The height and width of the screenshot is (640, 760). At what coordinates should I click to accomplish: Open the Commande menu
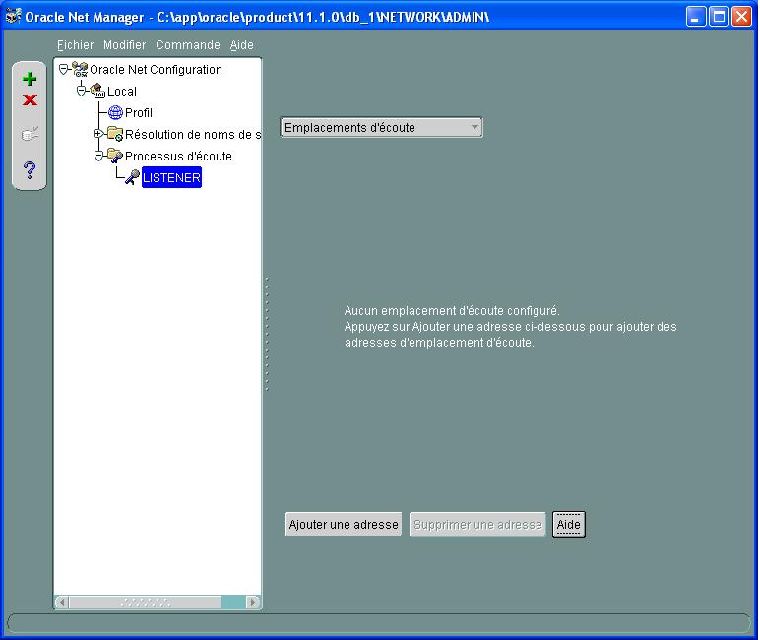[x=188, y=45]
